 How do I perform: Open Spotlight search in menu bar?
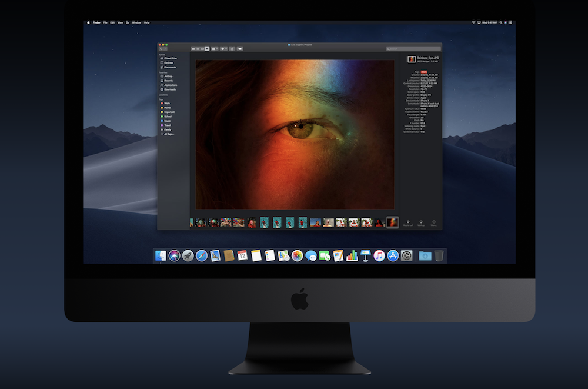[500, 22]
